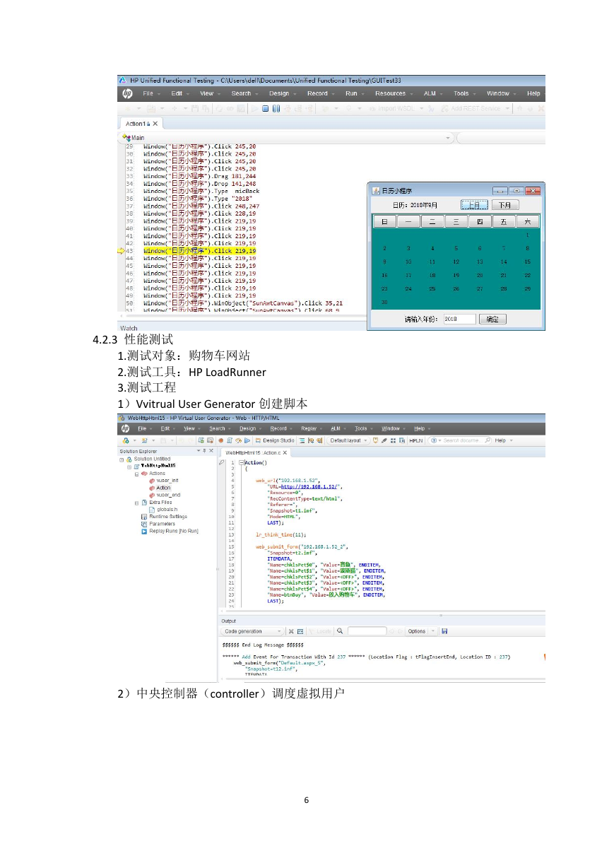
Task: Click the HP logo in Virtual User Generator
Action: click(x=125, y=428)
